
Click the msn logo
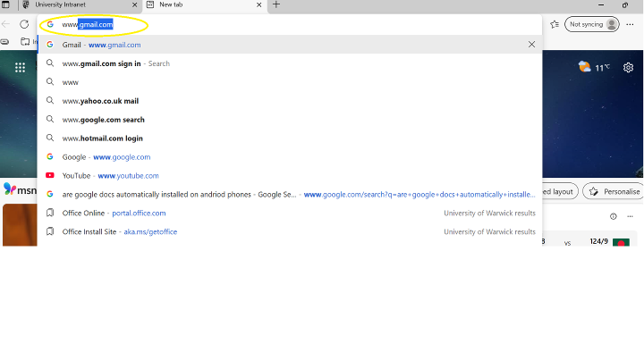(20, 189)
